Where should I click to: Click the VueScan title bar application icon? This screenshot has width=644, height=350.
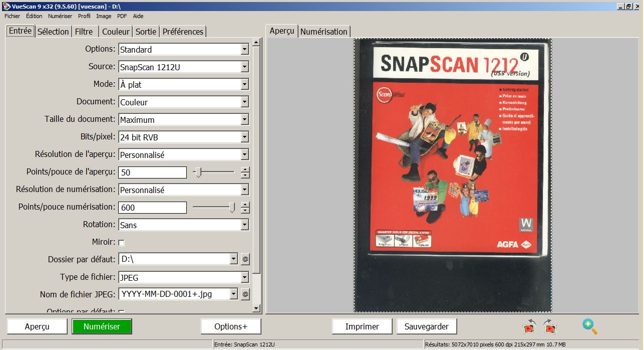click(x=6, y=7)
